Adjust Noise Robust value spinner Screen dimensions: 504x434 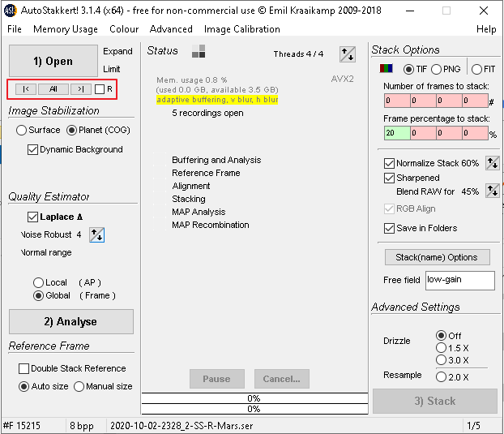tap(96, 235)
